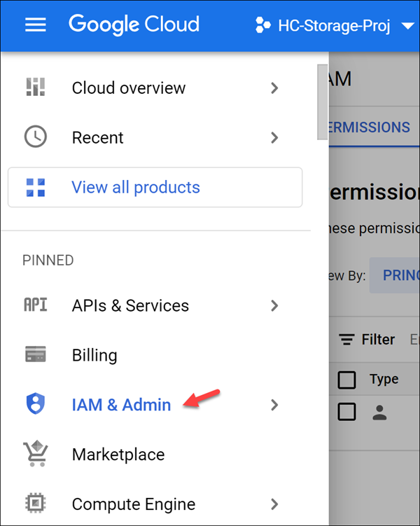Expand the Recent submenu chevron
Screen dimensions: 420x526
(x=274, y=137)
